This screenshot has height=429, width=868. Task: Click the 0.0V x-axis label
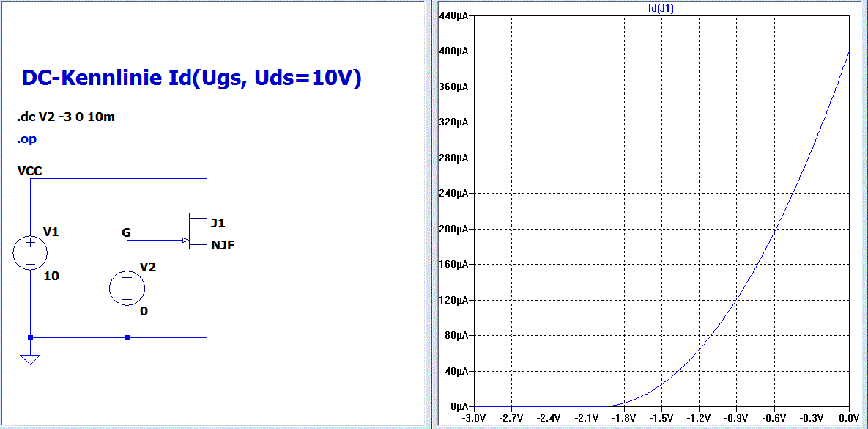tap(850, 417)
